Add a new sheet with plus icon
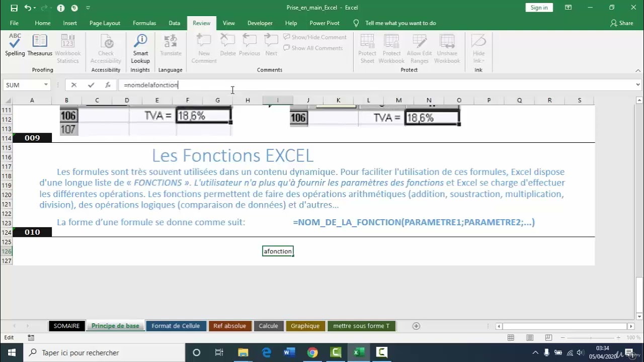The width and height of the screenshot is (644, 362). click(416, 326)
